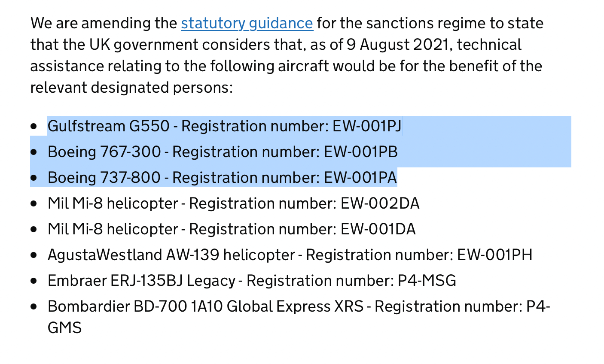Click the "relevant designated persons:" text
The width and height of the screenshot is (604, 364).
click(131, 88)
